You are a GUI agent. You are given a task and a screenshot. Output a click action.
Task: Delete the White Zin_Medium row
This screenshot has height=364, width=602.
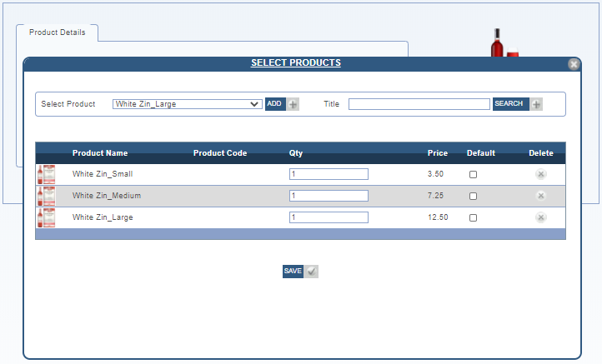click(x=540, y=196)
